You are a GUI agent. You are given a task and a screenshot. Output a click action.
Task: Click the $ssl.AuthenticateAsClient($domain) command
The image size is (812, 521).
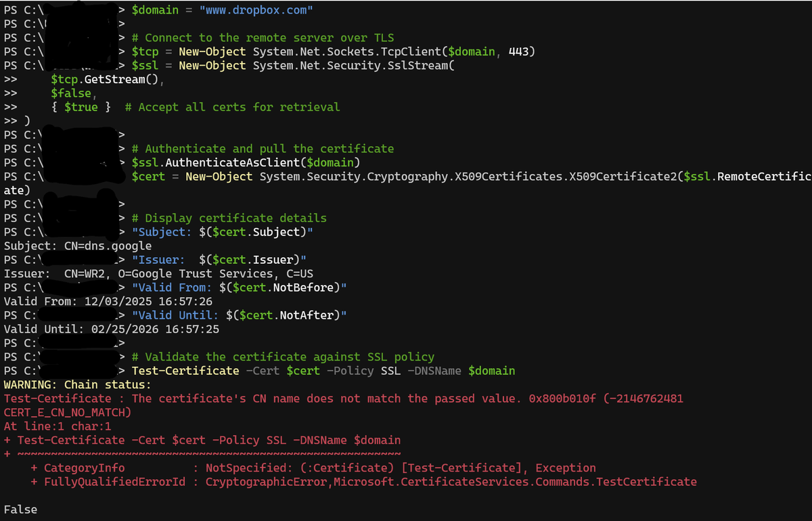pyautogui.click(x=246, y=162)
